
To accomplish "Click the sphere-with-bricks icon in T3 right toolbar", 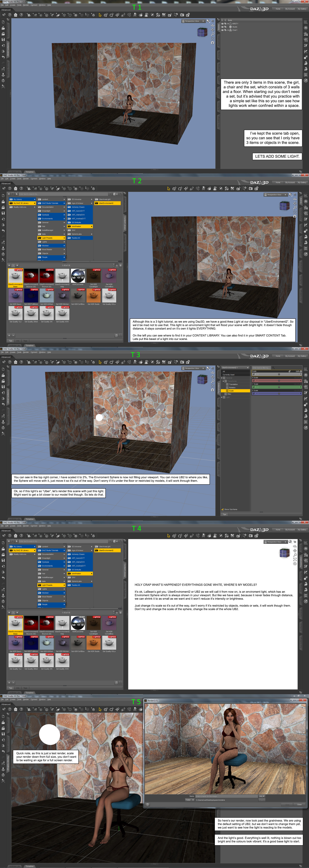I will [x=306, y=381].
